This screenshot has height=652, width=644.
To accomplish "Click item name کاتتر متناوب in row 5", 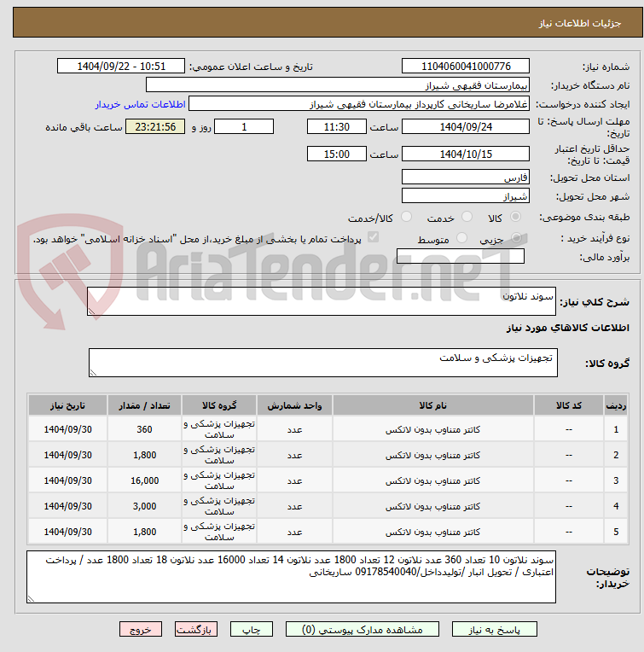I will [x=432, y=532].
